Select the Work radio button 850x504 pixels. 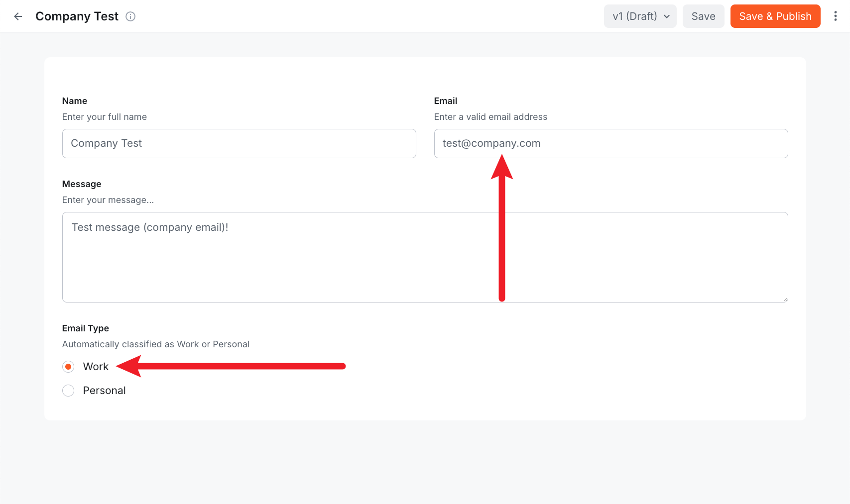click(x=68, y=366)
